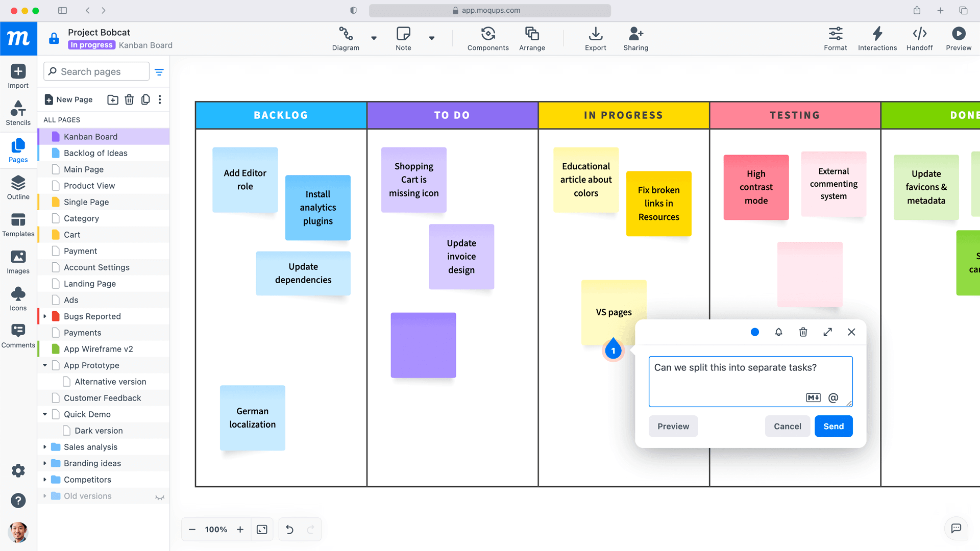This screenshot has width=980, height=551.
Task: Select the Backlog of Ideas page
Action: click(x=95, y=153)
